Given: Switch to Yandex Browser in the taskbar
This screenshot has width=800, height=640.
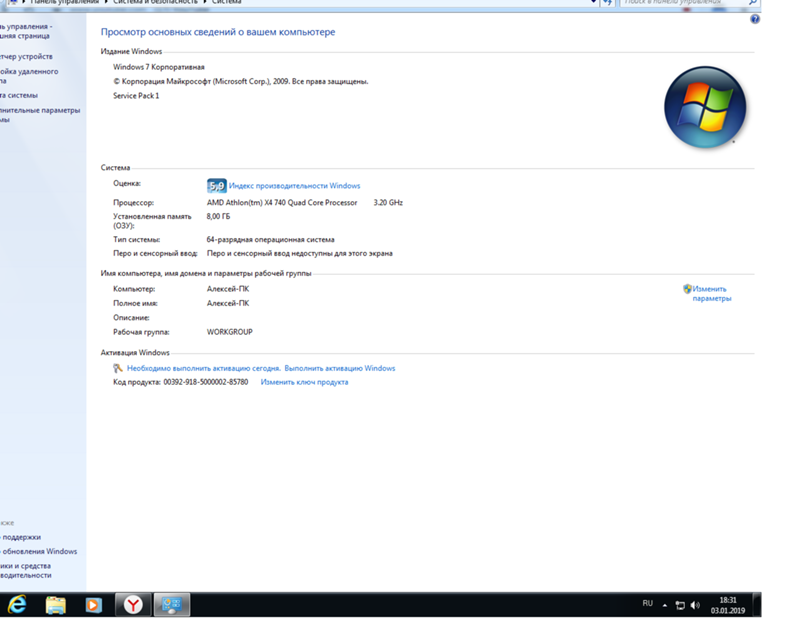Looking at the screenshot, I should [133, 605].
